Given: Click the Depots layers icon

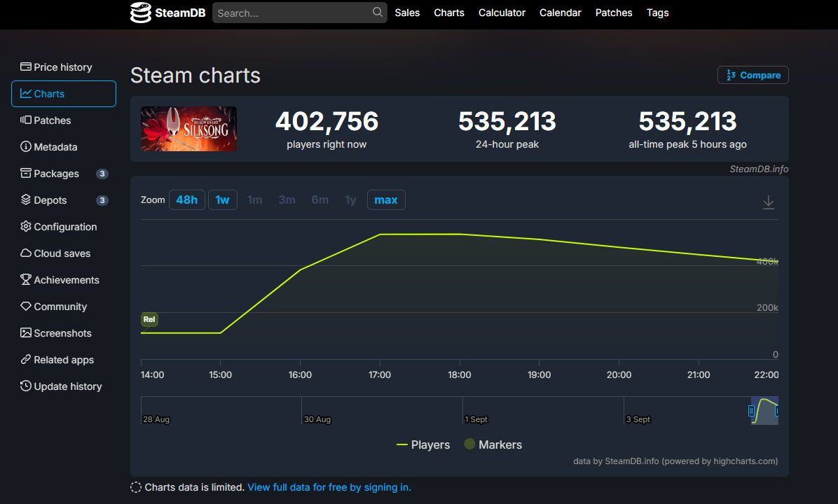Looking at the screenshot, I should coord(26,199).
